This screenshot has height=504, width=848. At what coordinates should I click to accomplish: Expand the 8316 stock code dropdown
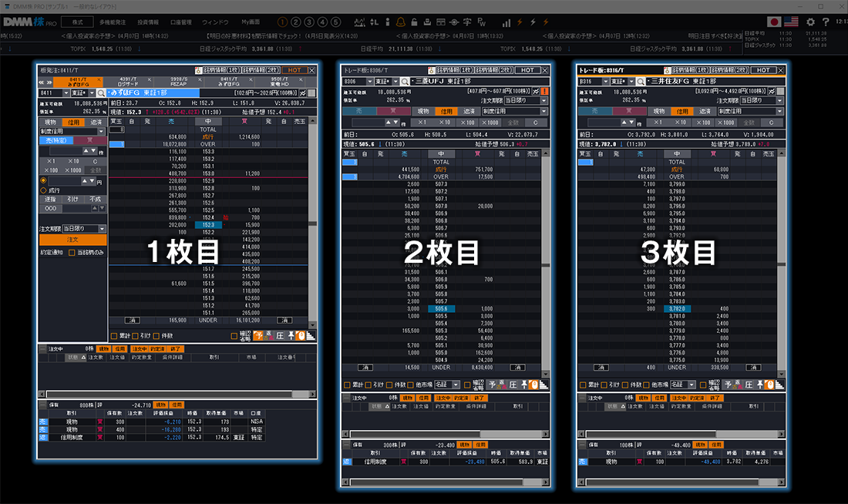606,81
